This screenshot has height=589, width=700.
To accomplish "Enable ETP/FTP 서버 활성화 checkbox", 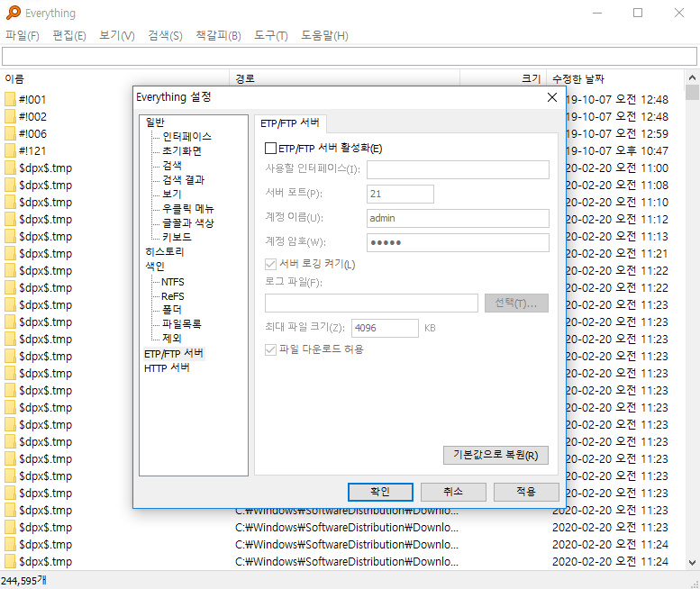I will point(270,148).
